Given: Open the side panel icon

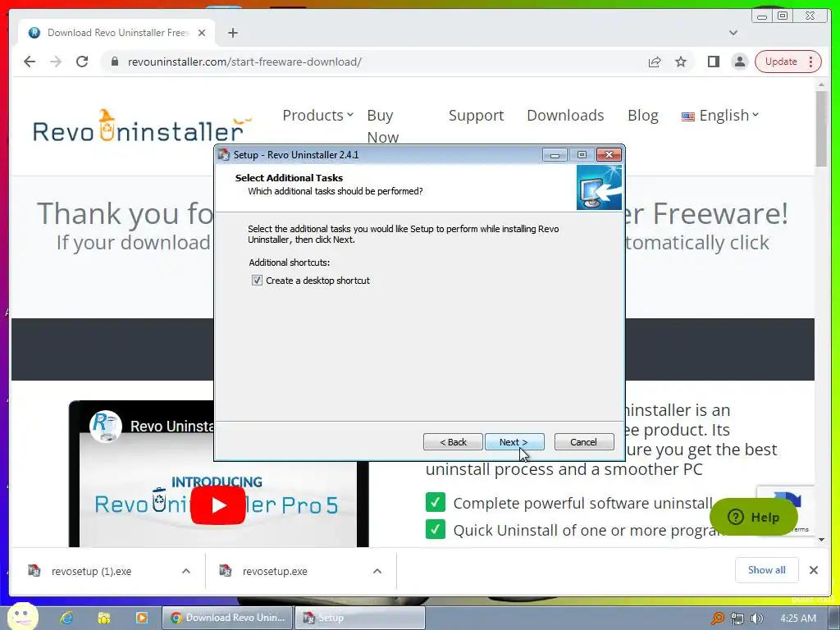Looking at the screenshot, I should (x=713, y=62).
